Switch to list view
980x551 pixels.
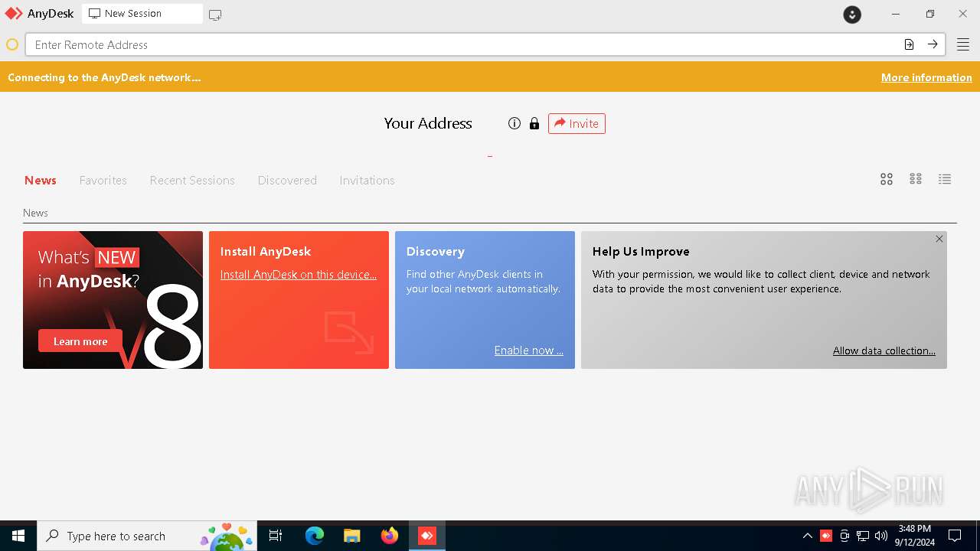tap(945, 179)
